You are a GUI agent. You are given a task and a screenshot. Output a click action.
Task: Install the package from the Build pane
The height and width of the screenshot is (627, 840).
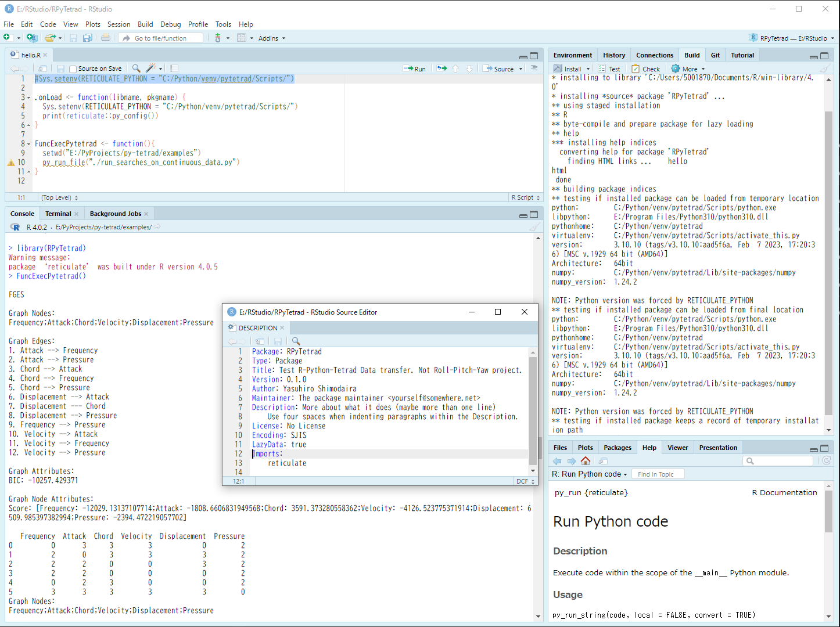point(569,68)
